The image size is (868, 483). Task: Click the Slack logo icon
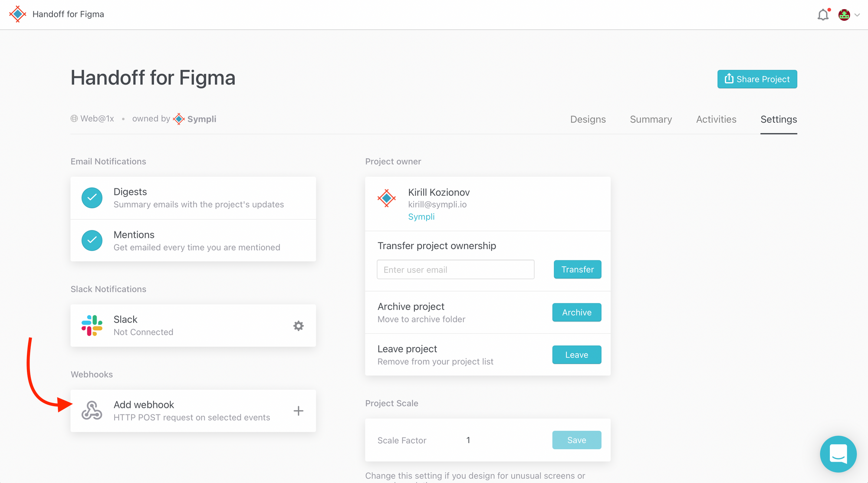[x=92, y=325]
